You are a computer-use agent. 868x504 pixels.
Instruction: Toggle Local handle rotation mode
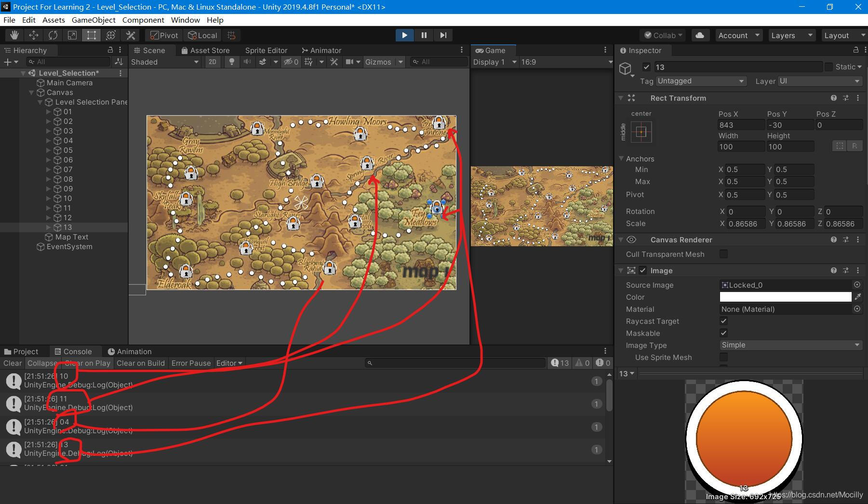(x=202, y=35)
